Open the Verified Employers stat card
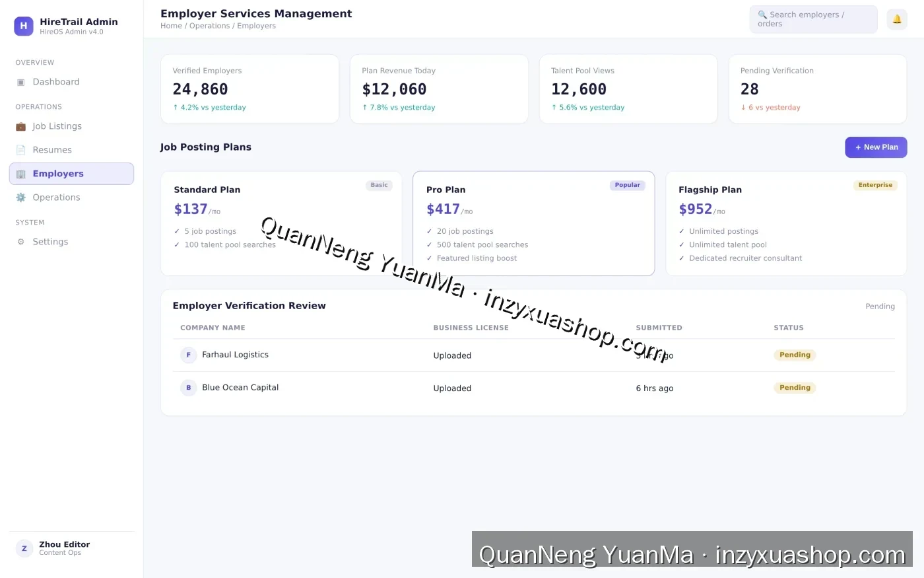 coord(250,89)
